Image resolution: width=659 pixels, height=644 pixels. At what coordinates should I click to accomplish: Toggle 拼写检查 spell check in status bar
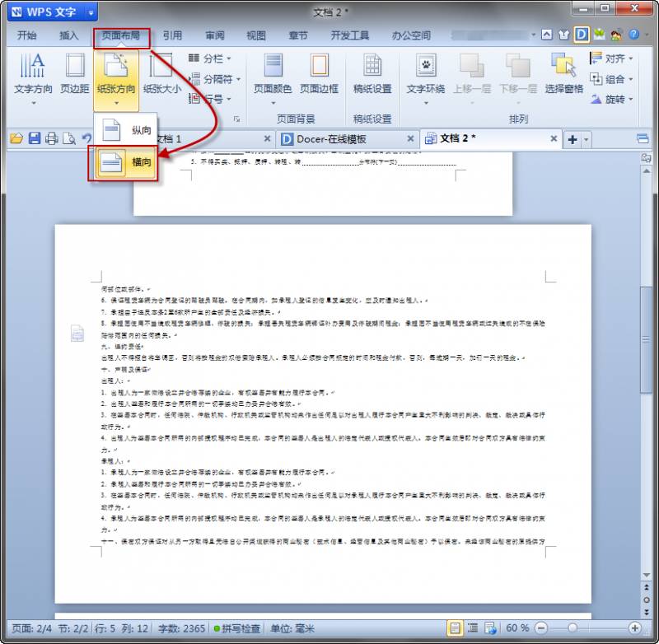(x=237, y=628)
